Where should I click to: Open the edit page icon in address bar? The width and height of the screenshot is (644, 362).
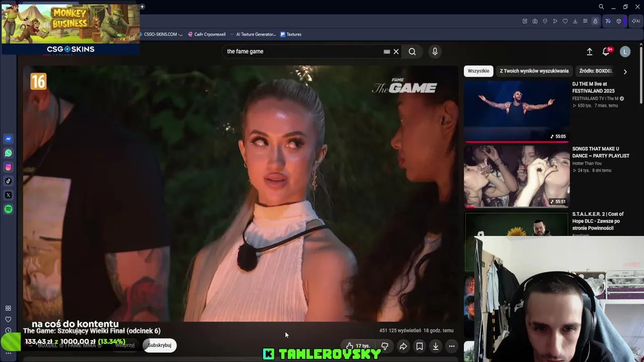coord(525,21)
